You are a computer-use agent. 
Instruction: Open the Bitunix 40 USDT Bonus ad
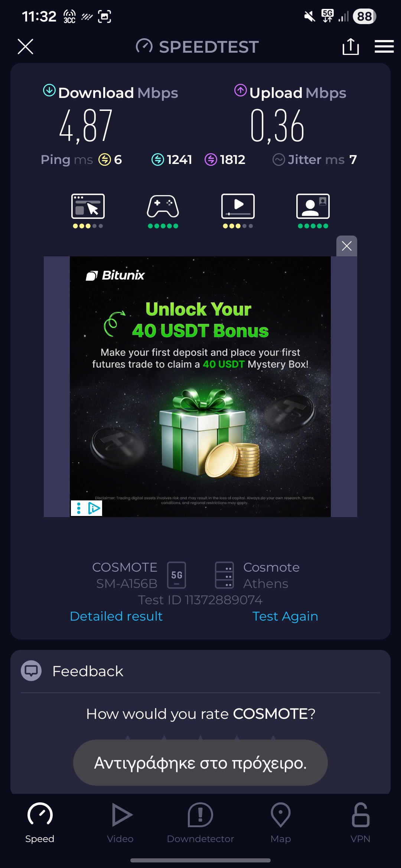click(200, 387)
